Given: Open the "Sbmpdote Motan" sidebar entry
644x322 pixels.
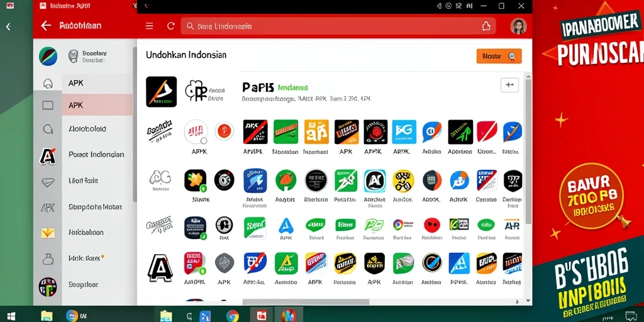Looking at the screenshot, I should 96,206.
